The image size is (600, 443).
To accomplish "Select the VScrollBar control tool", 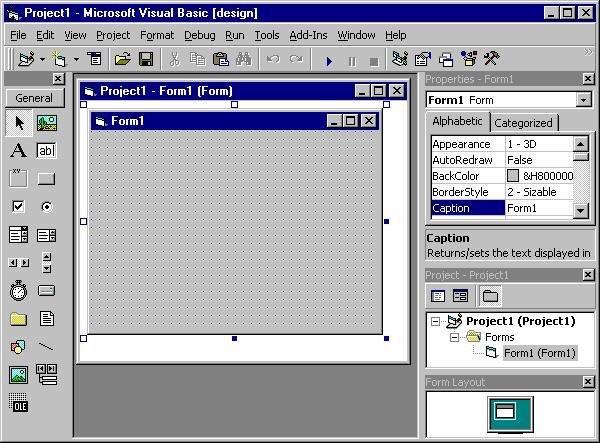I will (x=47, y=262).
